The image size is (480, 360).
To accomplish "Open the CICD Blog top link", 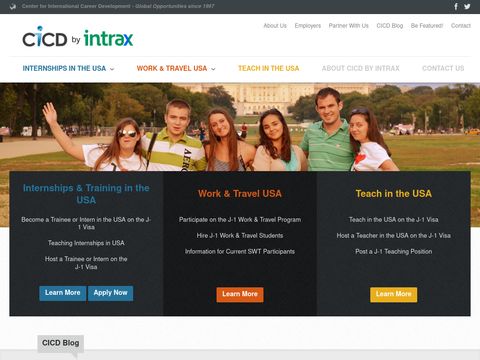I will coord(390,26).
